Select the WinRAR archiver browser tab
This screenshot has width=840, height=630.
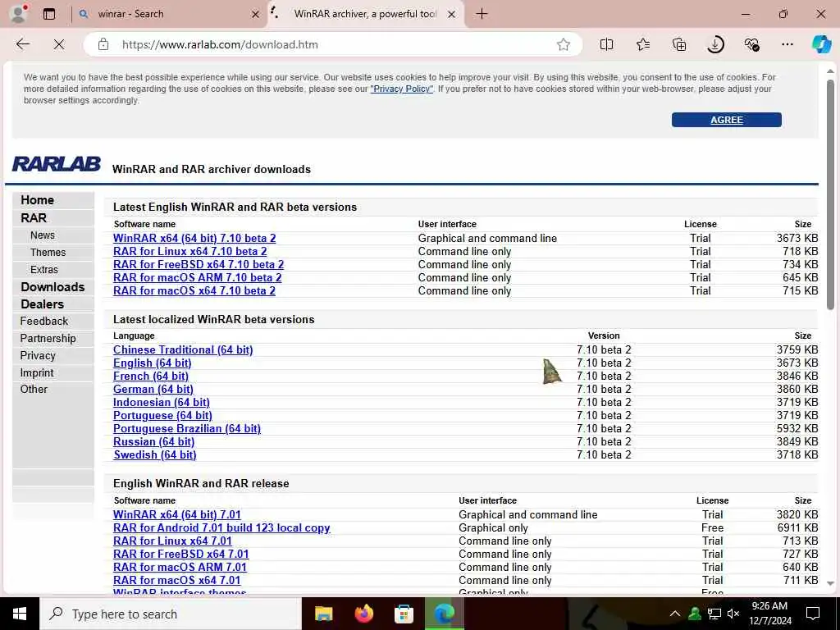(366, 14)
